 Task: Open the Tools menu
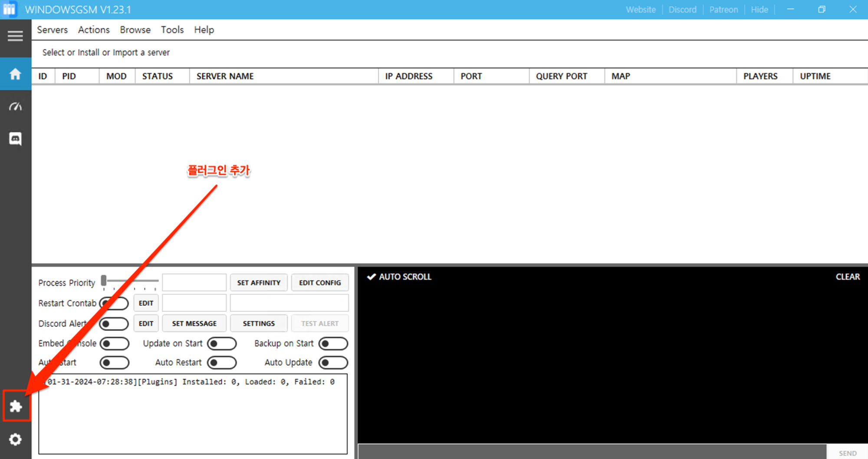coord(172,30)
